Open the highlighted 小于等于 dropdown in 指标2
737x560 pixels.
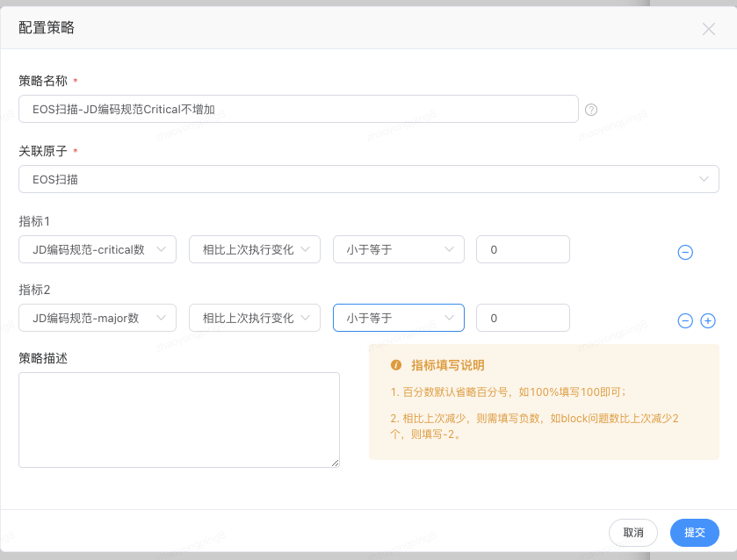pyautogui.click(x=398, y=318)
